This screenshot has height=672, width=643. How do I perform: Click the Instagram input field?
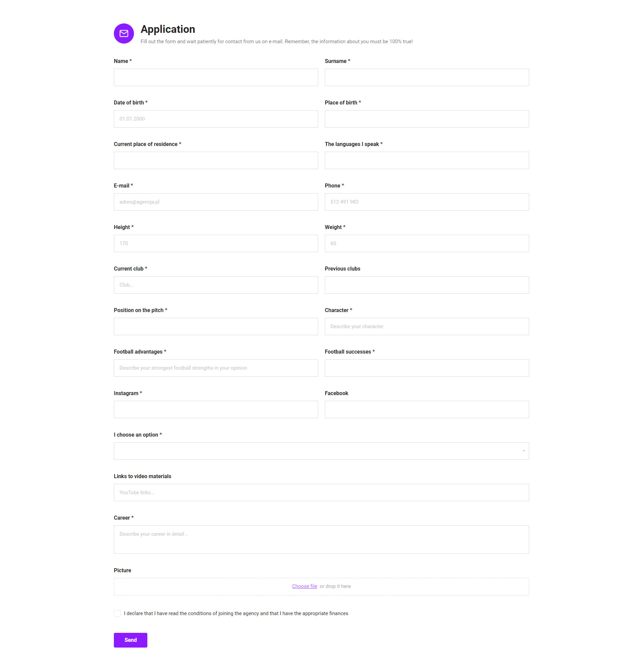click(216, 409)
